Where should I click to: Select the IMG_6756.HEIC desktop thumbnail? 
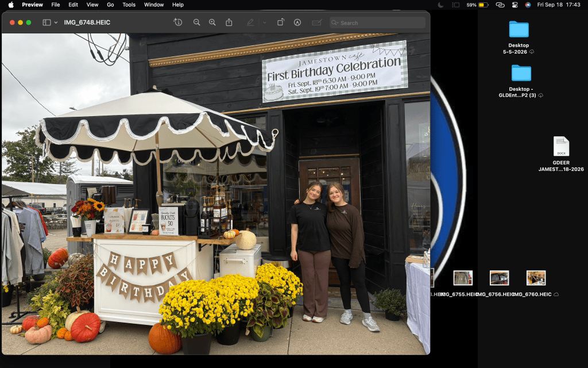coord(499,278)
